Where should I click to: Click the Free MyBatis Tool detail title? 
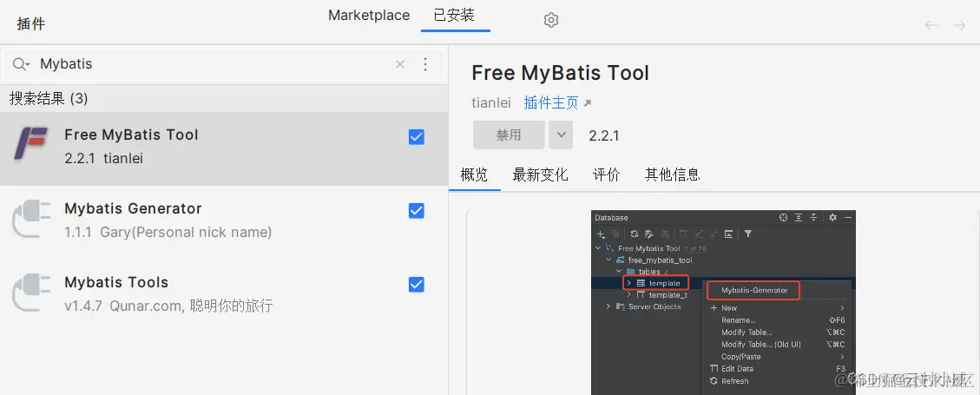tap(560, 73)
